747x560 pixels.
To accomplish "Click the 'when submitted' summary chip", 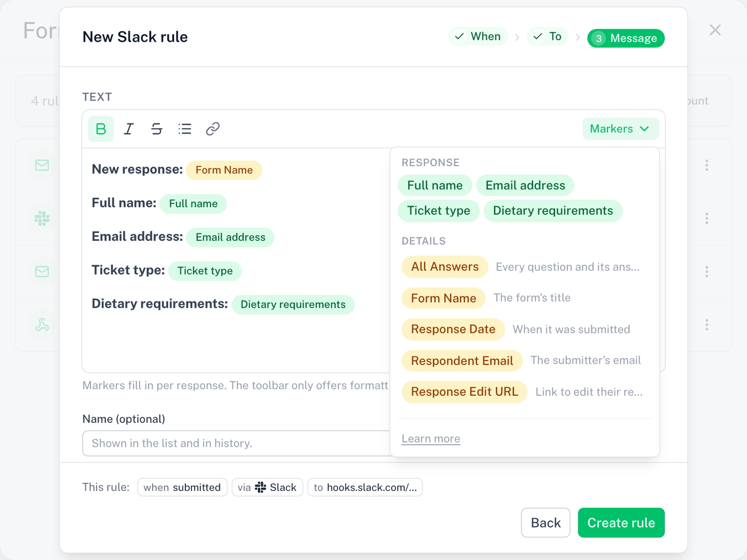I will coord(182,488).
